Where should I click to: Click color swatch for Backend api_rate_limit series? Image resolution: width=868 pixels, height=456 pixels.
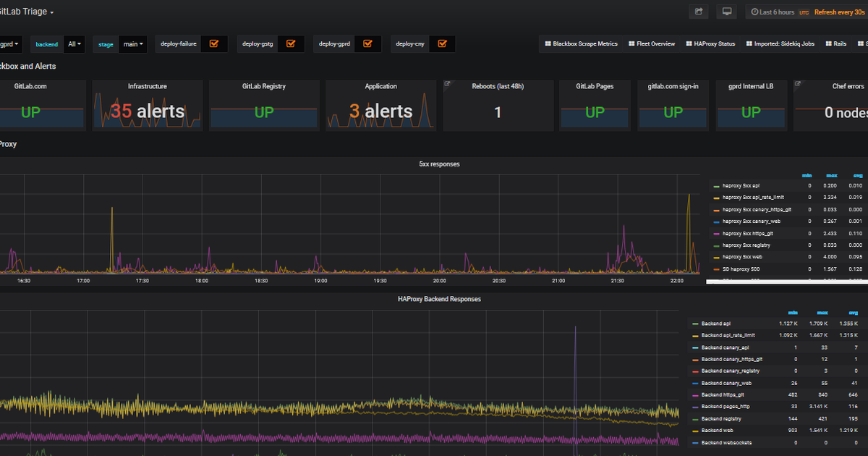tap(695, 336)
